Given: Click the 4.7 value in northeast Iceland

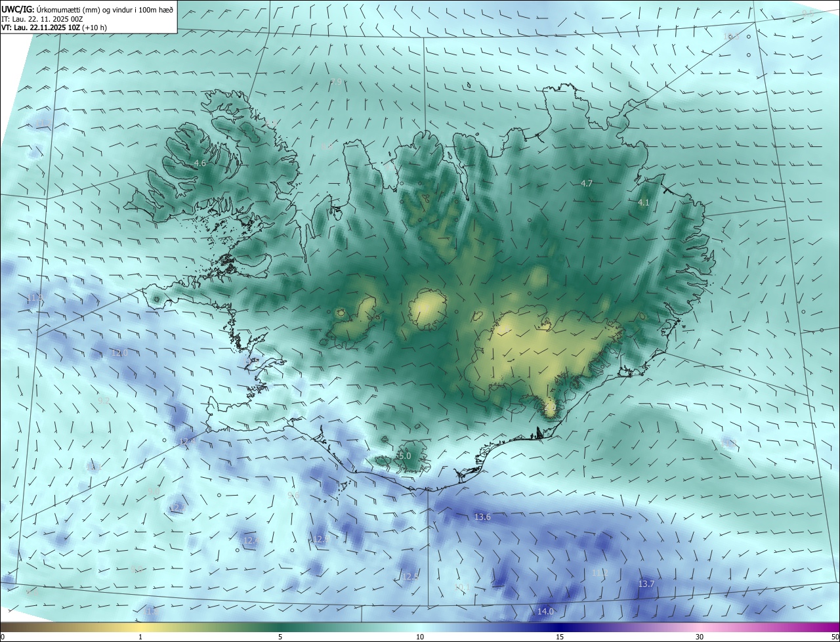Looking at the screenshot, I should [x=587, y=184].
